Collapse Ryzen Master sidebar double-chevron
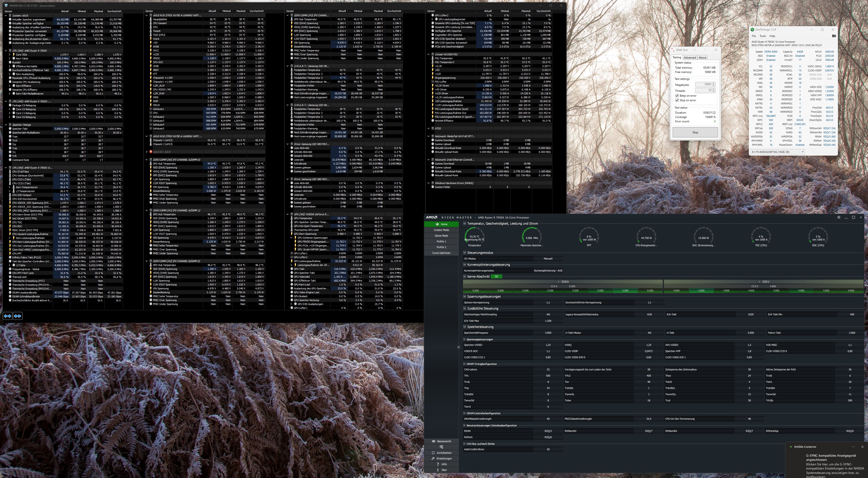 coord(459,347)
